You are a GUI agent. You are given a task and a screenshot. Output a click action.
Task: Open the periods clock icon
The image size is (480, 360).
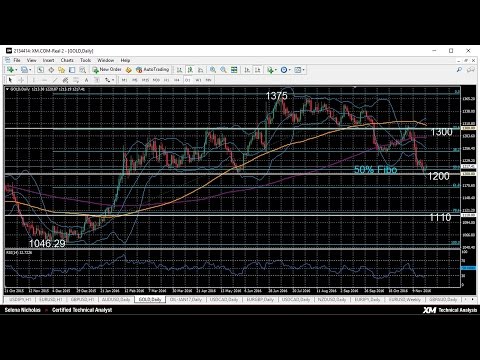(x=284, y=70)
